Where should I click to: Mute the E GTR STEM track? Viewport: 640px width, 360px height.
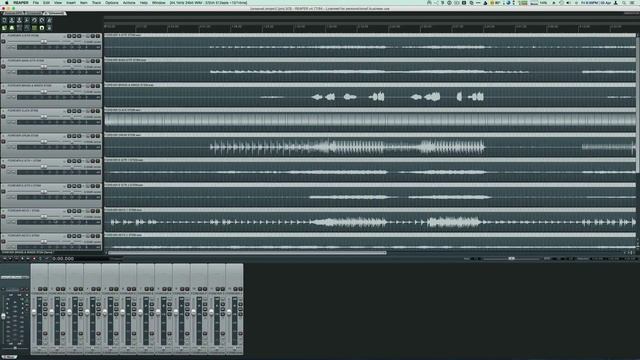93,36
